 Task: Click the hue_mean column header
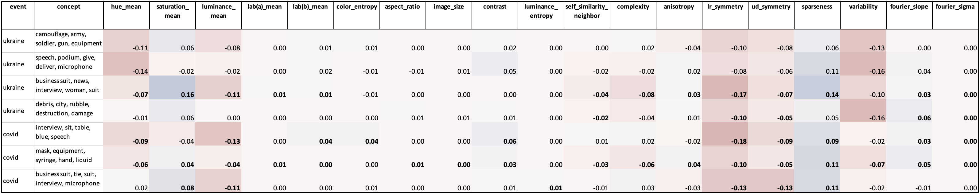pos(126,7)
